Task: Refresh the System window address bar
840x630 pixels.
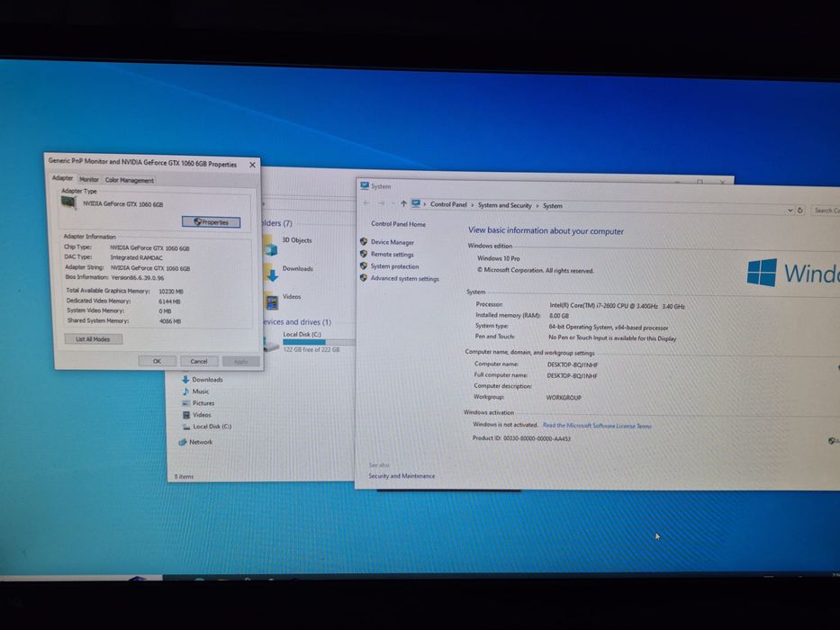Action: pyautogui.click(x=800, y=210)
